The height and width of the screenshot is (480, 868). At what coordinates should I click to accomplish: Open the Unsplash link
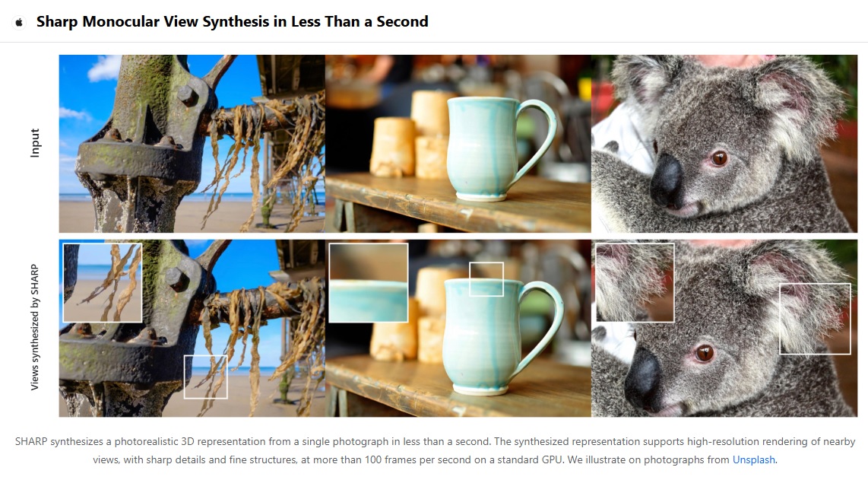pos(753,459)
